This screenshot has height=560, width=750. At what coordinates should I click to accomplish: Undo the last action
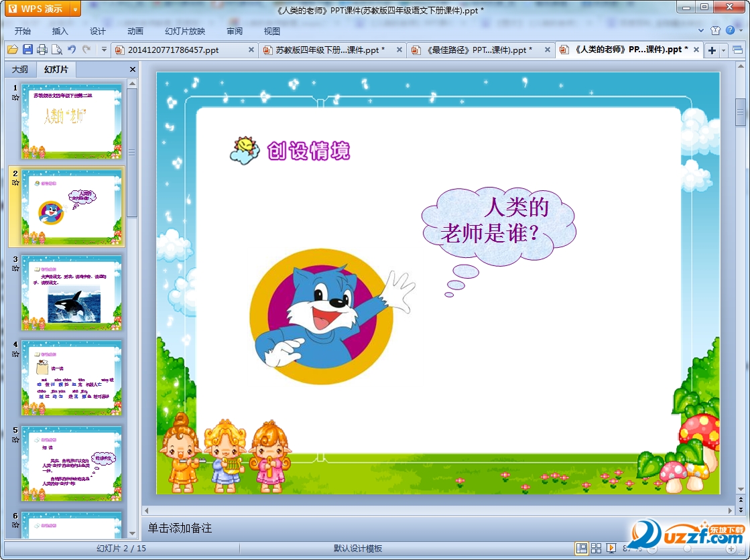click(72, 49)
